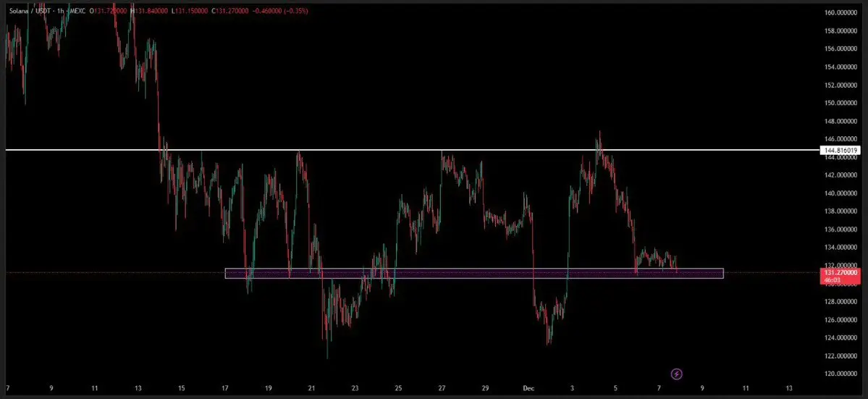The height and width of the screenshot is (399, 868).
Task: Click the 46:03 bar countdown timer
Action: pyautogui.click(x=832, y=280)
